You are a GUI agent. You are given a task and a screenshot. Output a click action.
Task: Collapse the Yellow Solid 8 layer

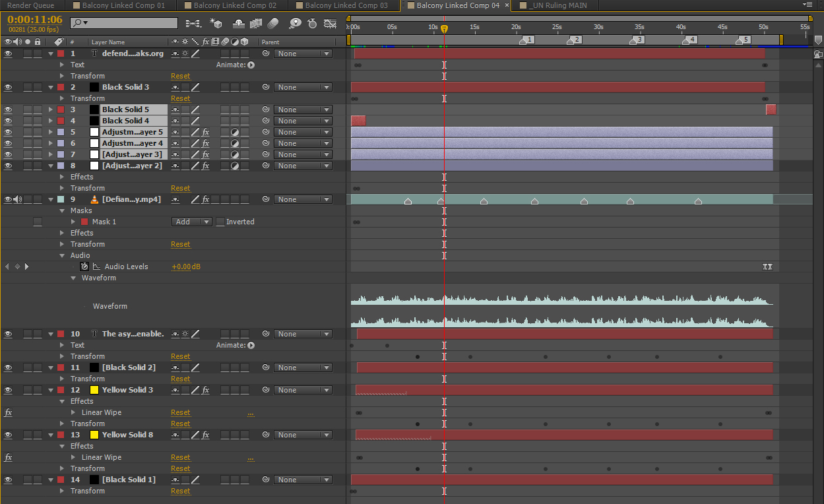tap(51, 435)
